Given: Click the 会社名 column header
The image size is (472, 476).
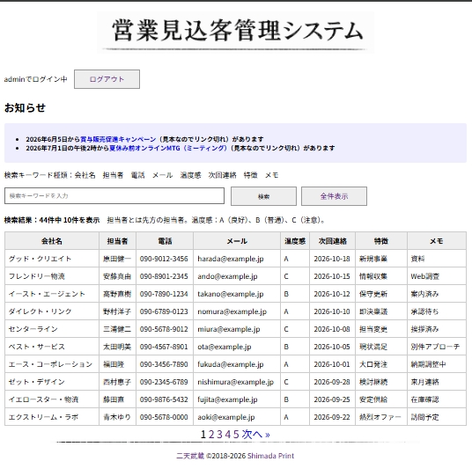Looking at the screenshot, I should pyautogui.click(x=52, y=241).
